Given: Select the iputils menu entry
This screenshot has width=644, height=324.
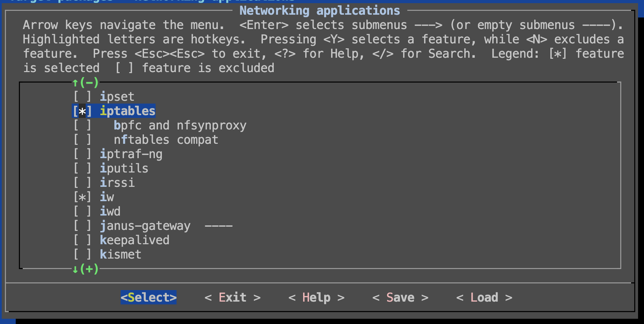Looking at the screenshot, I should 124,168.
